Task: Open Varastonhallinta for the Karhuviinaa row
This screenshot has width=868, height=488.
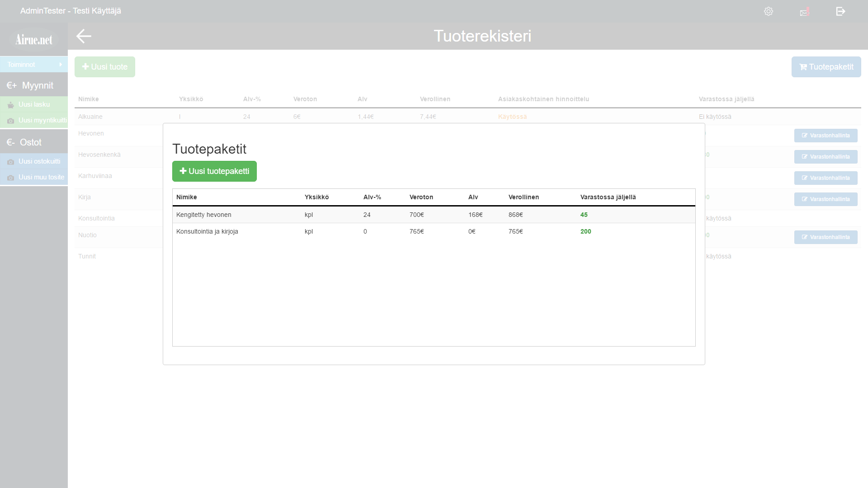Action: pos(826,178)
